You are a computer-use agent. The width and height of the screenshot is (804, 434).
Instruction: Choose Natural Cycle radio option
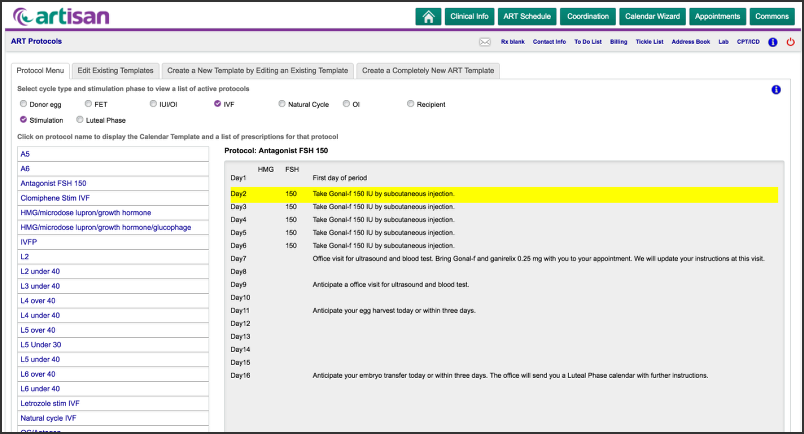tap(282, 104)
